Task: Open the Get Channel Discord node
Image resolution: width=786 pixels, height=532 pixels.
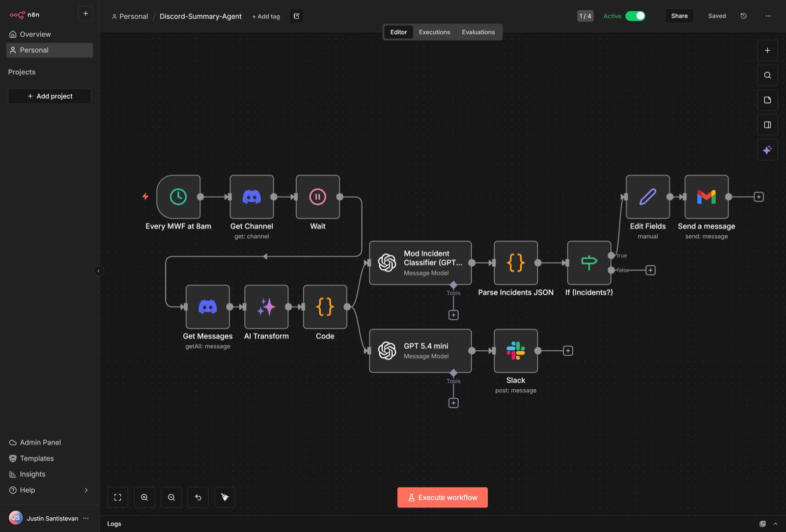Action: tap(252, 197)
